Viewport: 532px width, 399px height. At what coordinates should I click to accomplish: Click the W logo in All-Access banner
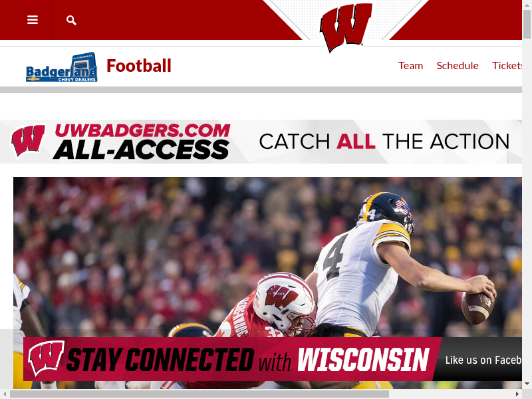point(28,141)
